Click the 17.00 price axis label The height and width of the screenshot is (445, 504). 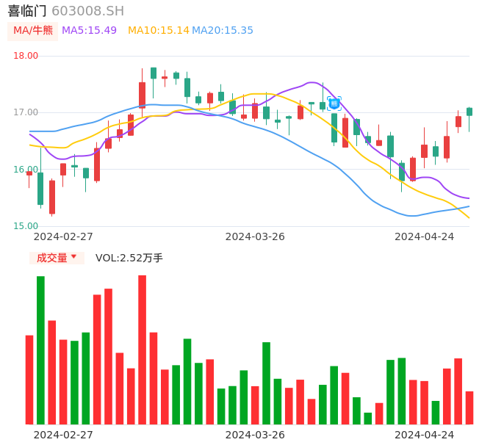pyautogui.click(x=26, y=112)
